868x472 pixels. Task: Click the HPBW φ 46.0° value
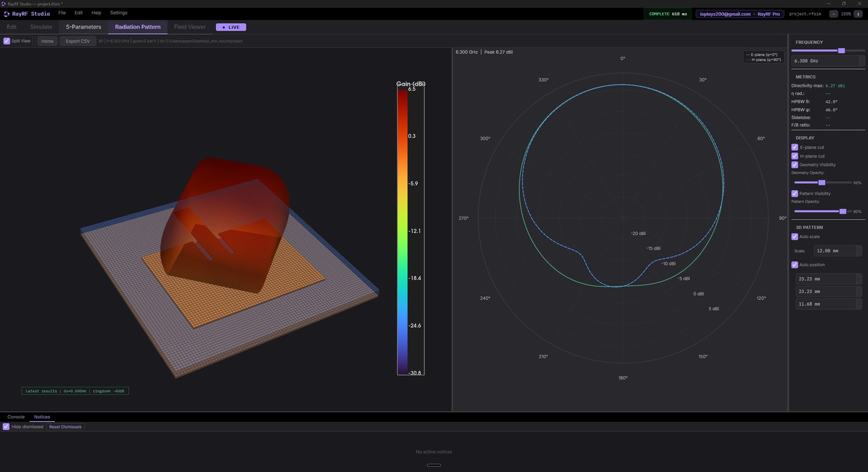(832, 109)
